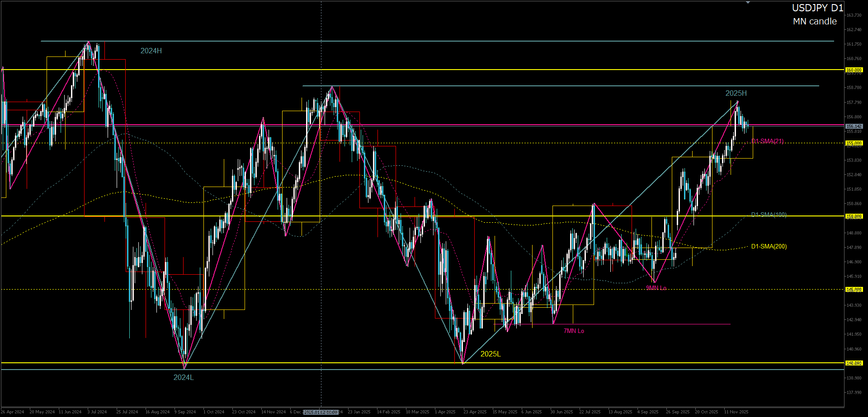Select the yellow 2025L label
The width and height of the screenshot is (868, 417).
click(491, 354)
